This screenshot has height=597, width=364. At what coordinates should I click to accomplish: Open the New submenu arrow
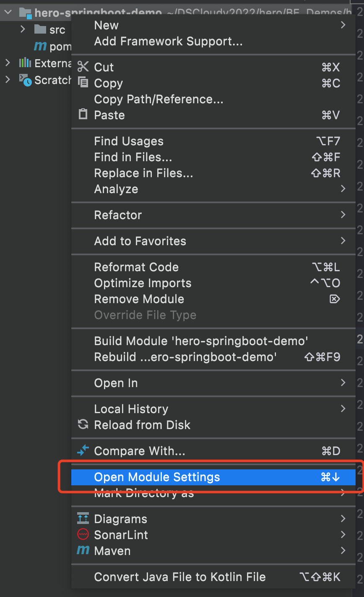pos(343,25)
